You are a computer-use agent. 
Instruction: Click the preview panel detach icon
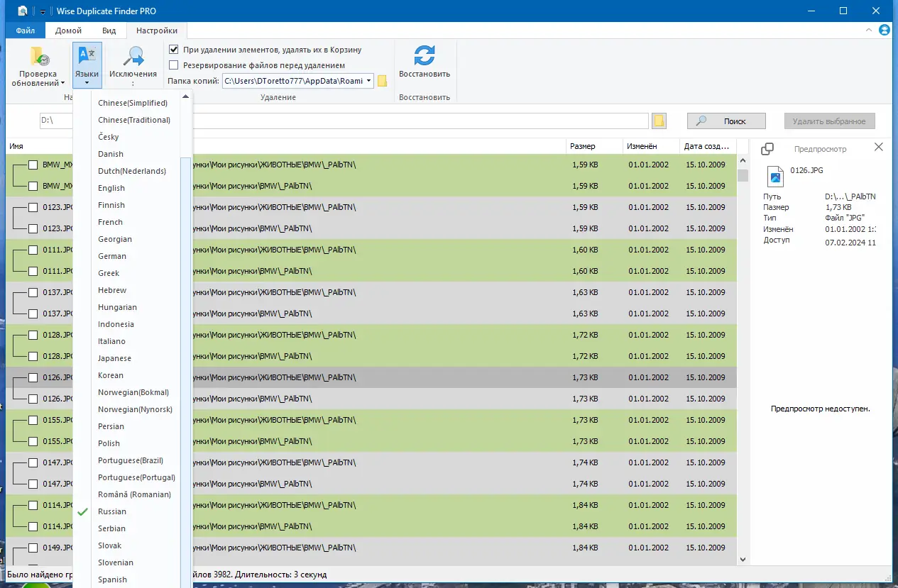point(767,149)
